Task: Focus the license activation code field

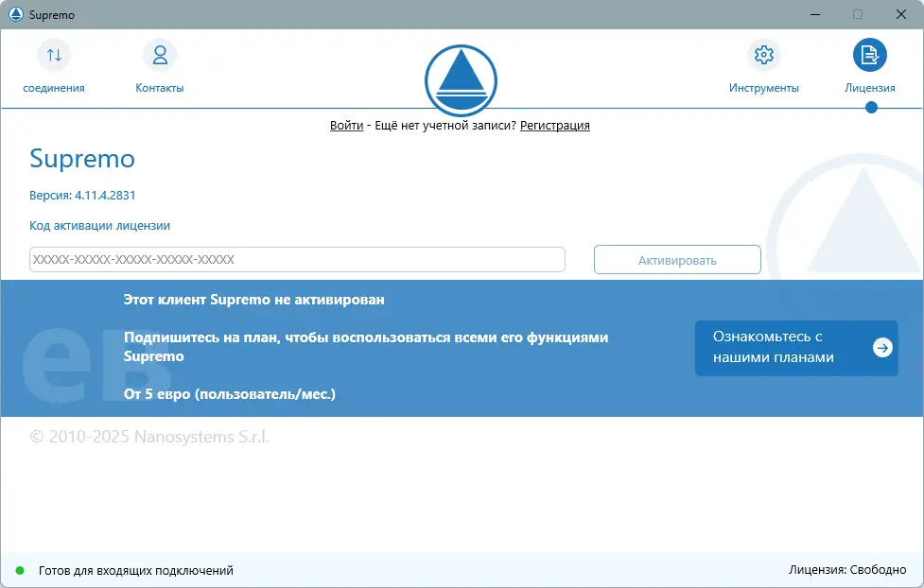Action: 297,259
